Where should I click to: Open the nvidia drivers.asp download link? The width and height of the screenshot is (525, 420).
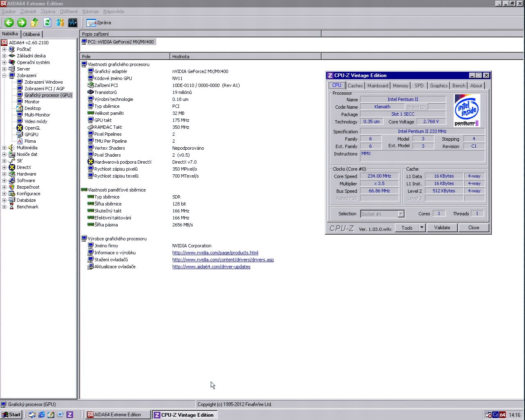click(223, 260)
